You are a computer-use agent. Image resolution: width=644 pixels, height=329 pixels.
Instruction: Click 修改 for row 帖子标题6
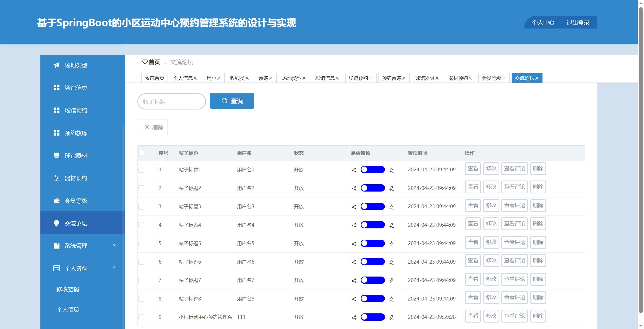click(x=491, y=261)
